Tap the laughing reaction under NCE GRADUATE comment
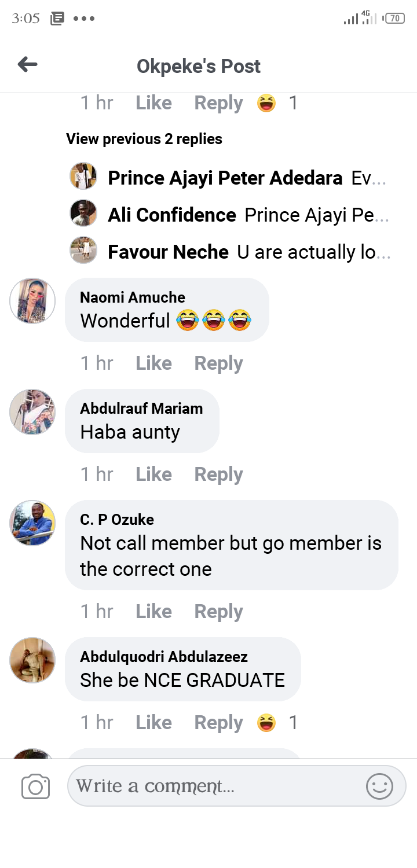The height and width of the screenshot is (868, 417). 266,723
